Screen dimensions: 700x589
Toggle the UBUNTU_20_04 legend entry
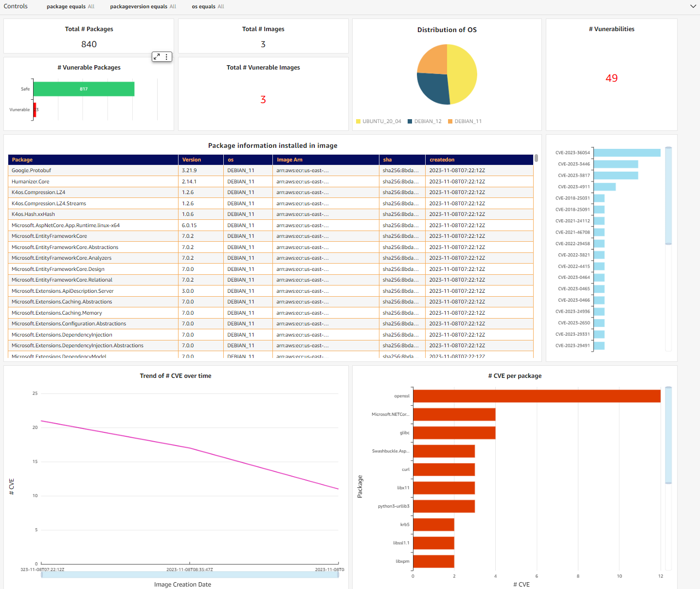(x=378, y=121)
